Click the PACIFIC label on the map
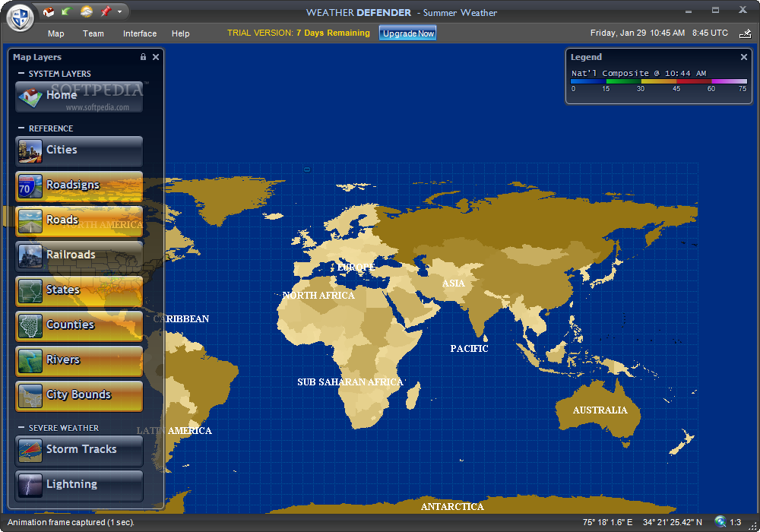760x532 pixels. coord(469,348)
